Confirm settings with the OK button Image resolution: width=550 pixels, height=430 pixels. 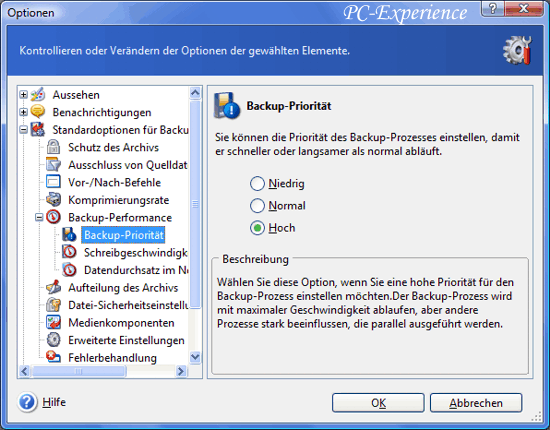point(378,403)
